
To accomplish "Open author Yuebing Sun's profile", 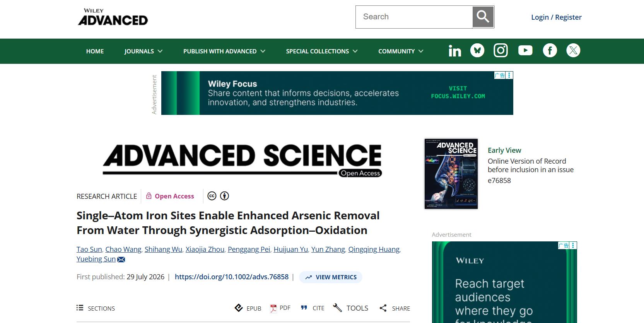I will click(x=96, y=259).
